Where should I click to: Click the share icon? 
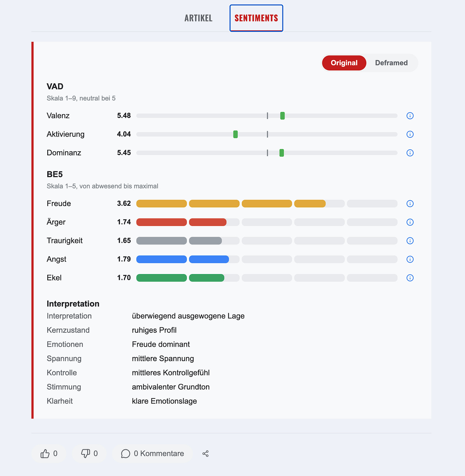pos(205,454)
